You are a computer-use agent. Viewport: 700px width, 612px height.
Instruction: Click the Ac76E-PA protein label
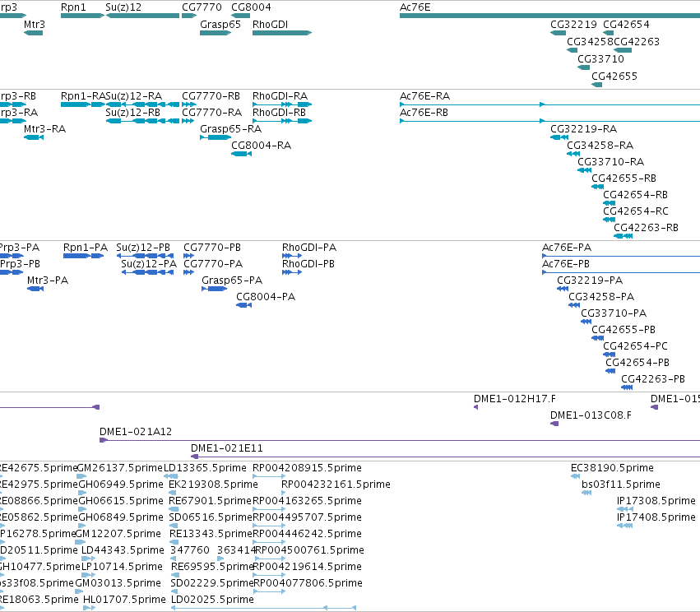567,248
